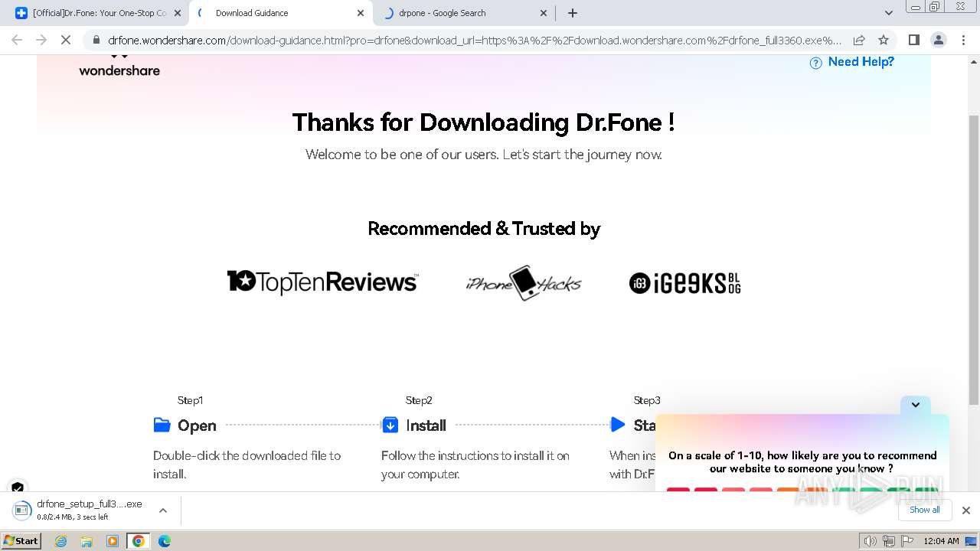Close the Download Guidance tab
The image size is (980, 551).
pyautogui.click(x=361, y=13)
